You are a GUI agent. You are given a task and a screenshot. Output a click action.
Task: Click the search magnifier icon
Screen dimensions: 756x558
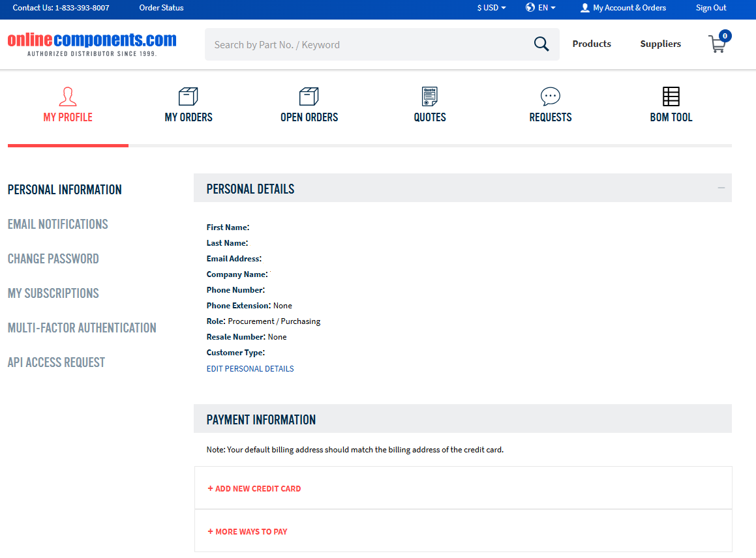click(x=541, y=44)
